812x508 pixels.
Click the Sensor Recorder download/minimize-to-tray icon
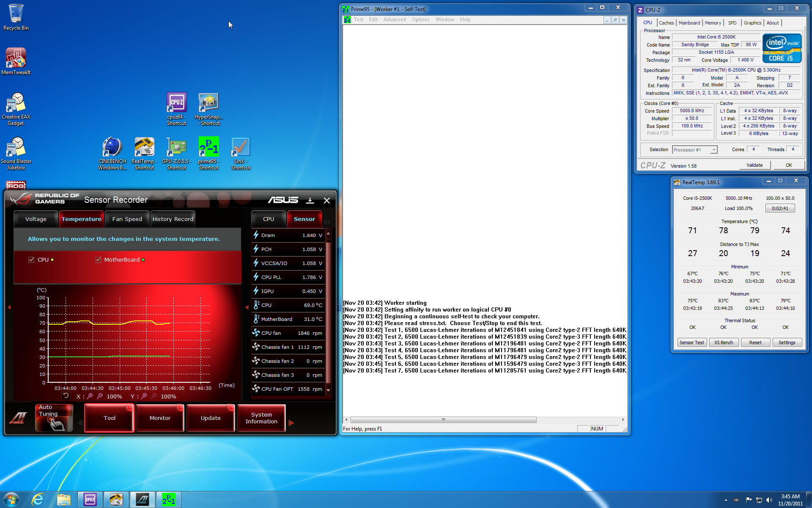pyautogui.click(x=310, y=200)
